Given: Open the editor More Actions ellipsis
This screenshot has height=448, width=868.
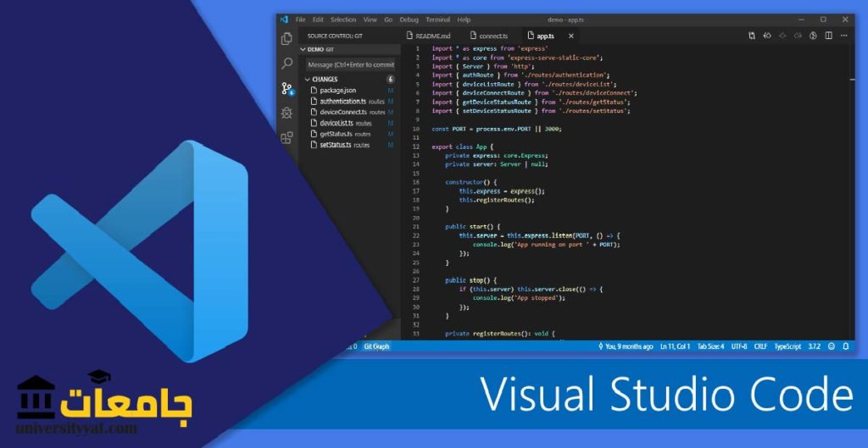Looking at the screenshot, I should click(x=843, y=36).
